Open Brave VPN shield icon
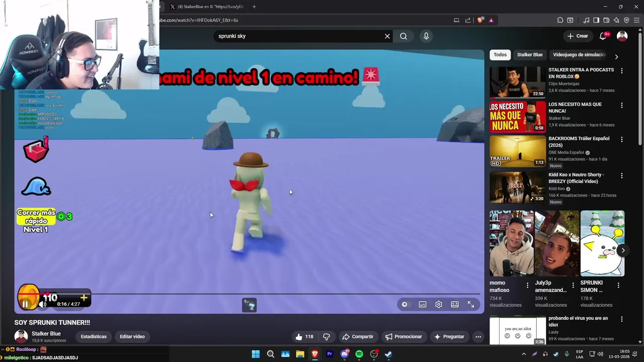Viewport: 644px width, 362px height. click(x=626, y=20)
